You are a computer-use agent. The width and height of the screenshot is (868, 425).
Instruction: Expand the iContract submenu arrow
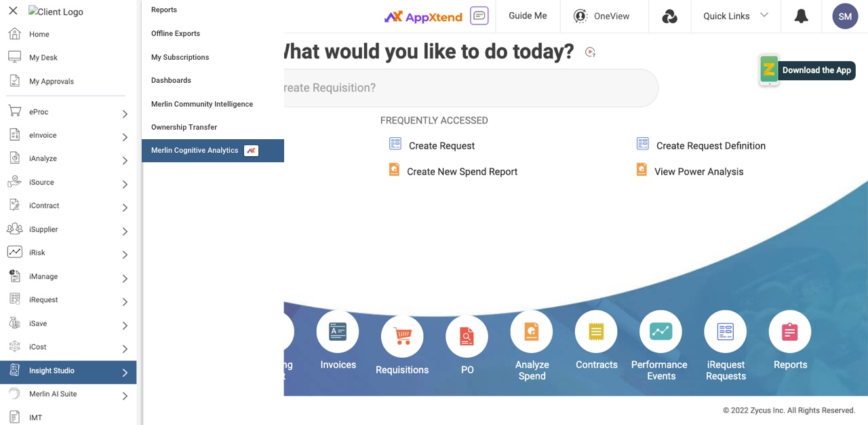125,207
